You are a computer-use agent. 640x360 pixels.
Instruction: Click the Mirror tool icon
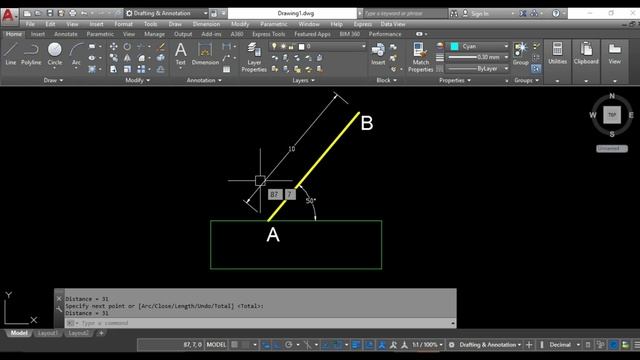pos(127,58)
